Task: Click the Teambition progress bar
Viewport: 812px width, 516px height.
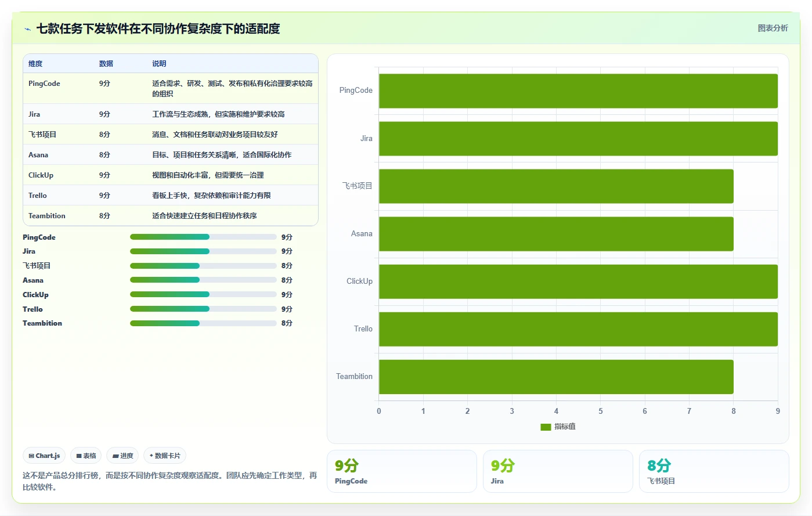Action: tap(203, 323)
